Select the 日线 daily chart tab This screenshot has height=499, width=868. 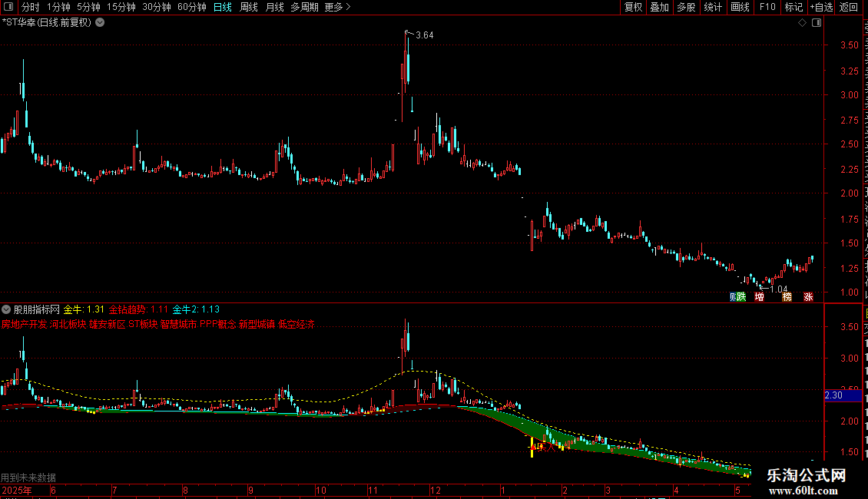point(223,7)
